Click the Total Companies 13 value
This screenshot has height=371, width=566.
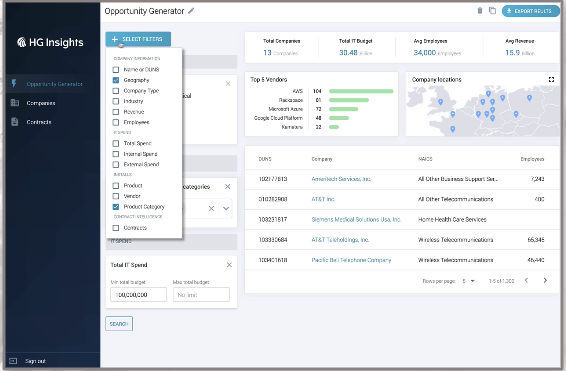267,53
